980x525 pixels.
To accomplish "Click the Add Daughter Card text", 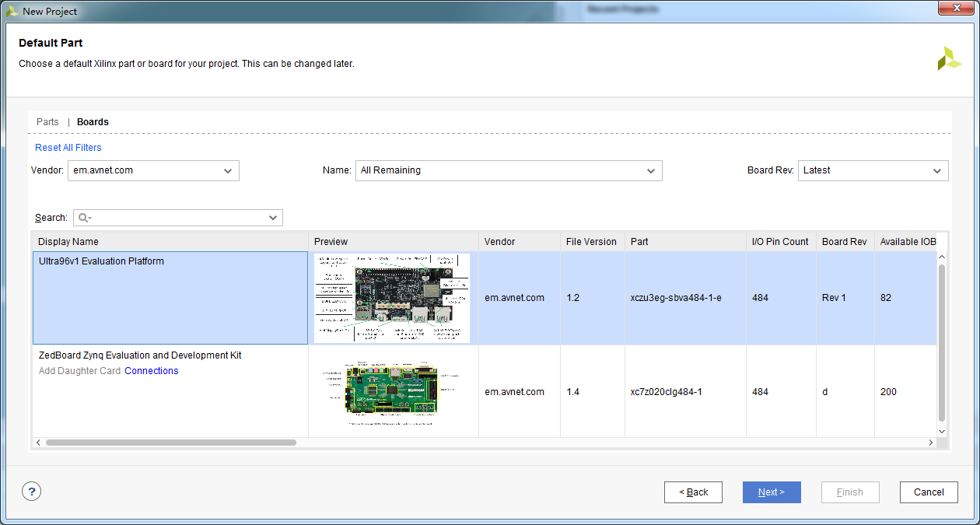I will (x=79, y=371).
